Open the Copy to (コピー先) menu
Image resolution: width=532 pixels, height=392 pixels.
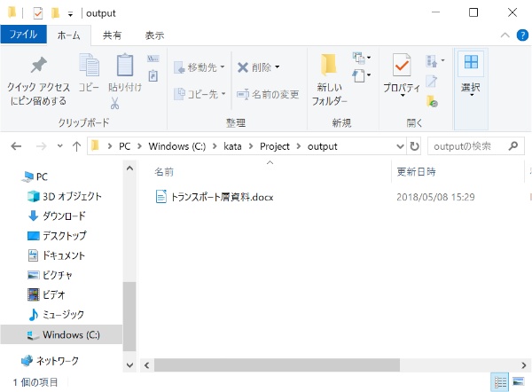[199, 94]
